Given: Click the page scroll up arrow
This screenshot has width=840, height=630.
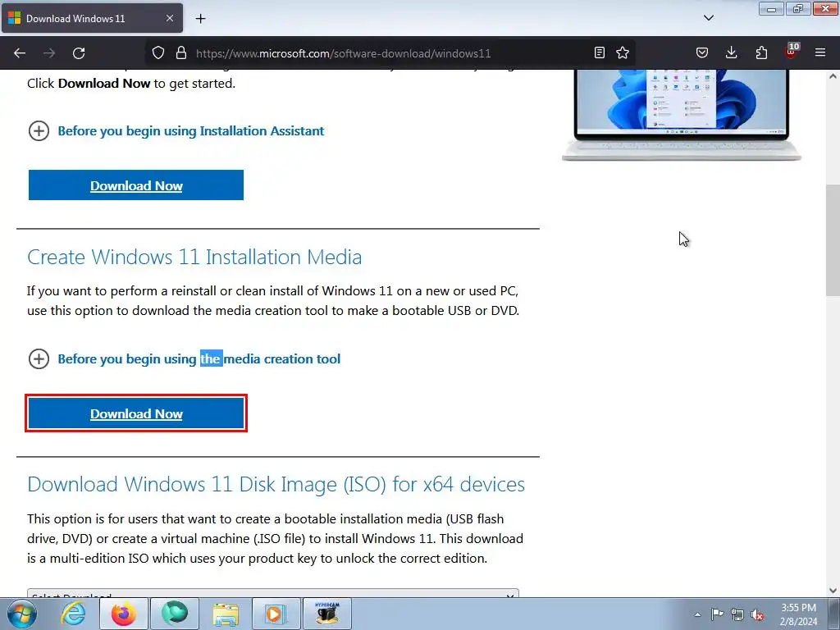Looking at the screenshot, I should pos(833,76).
